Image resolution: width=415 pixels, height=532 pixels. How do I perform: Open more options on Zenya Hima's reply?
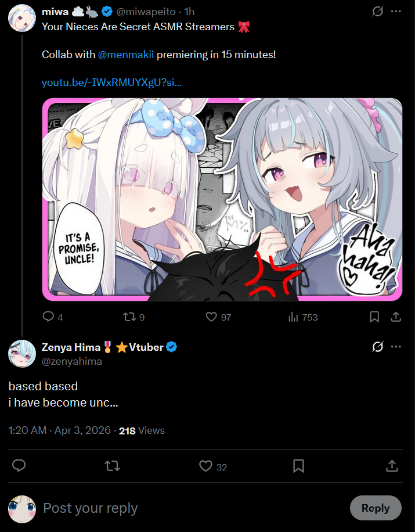coord(396,347)
